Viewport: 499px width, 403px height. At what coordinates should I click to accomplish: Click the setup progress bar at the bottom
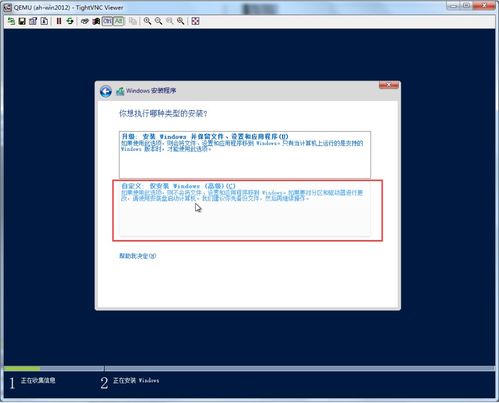click(249, 369)
